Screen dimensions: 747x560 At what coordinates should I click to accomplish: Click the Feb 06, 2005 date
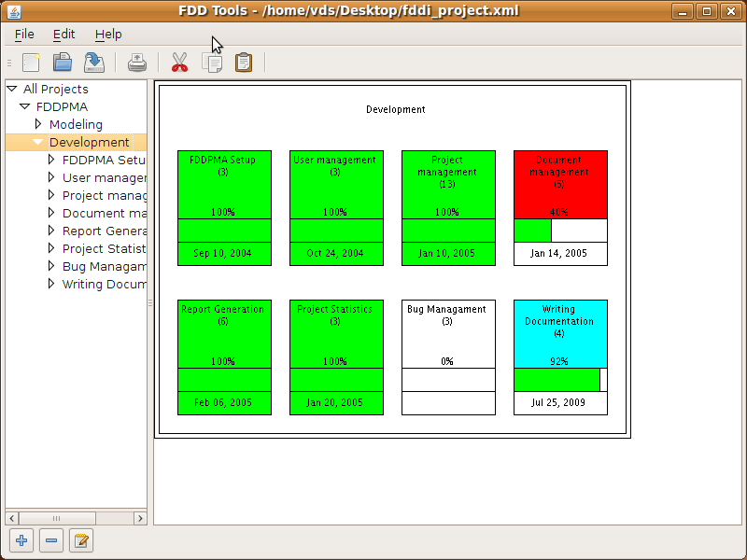(x=223, y=403)
